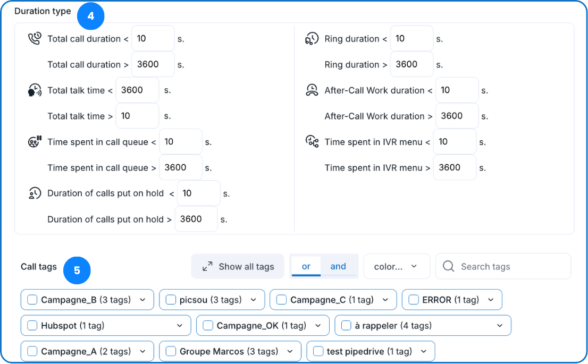Click the magnifier icon in Search tags
The height and width of the screenshot is (364, 588).
[x=448, y=267]
